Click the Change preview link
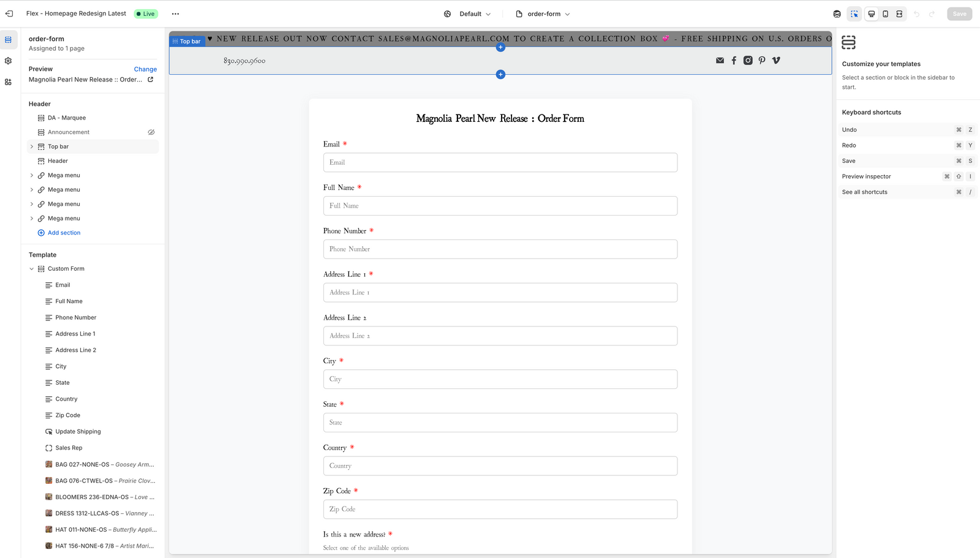Viewport: 980px width, 558px height. (x=145, y=69)
